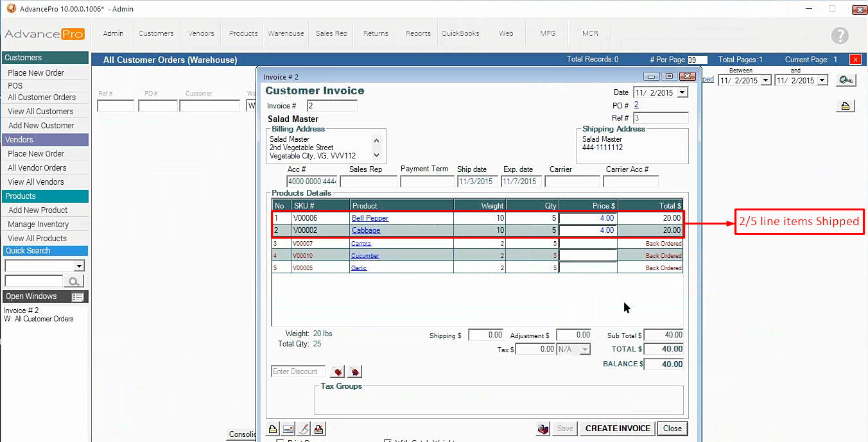Click the Quick Search magnifier button
This screenshot has width=868, height=442.
[74, 281]
